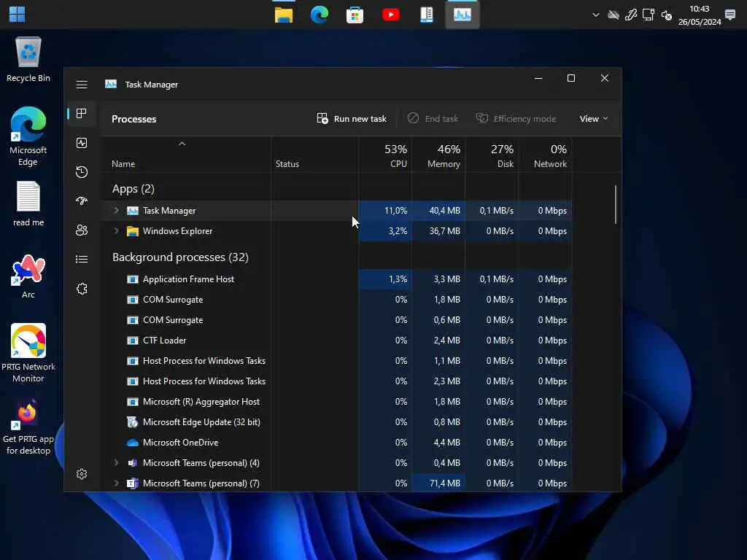
Task: Open the Services puzzle-piece icon
Action: point(82,289)
